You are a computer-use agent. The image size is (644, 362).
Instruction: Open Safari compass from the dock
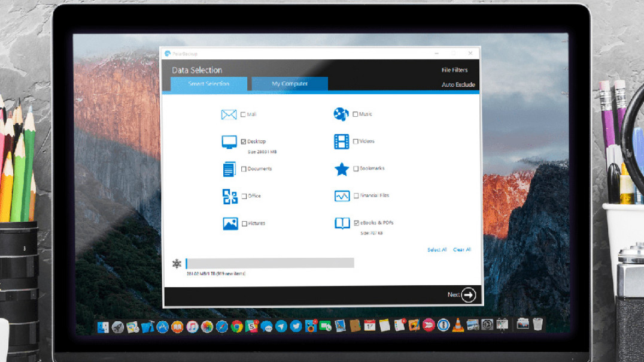click(x=222, y=327)
